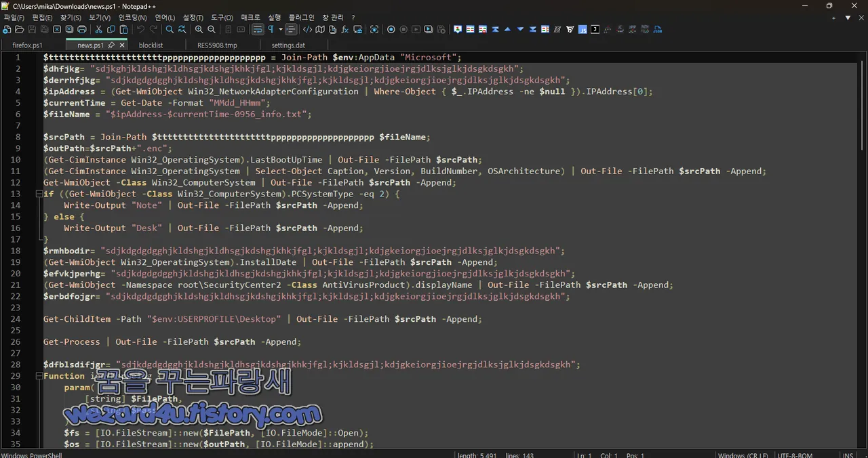The height and width of the screenshot is (458, 868).
Task: Switch to the firefox.ps1 tab
Action: pyautogui.click(x=27, y=45)
